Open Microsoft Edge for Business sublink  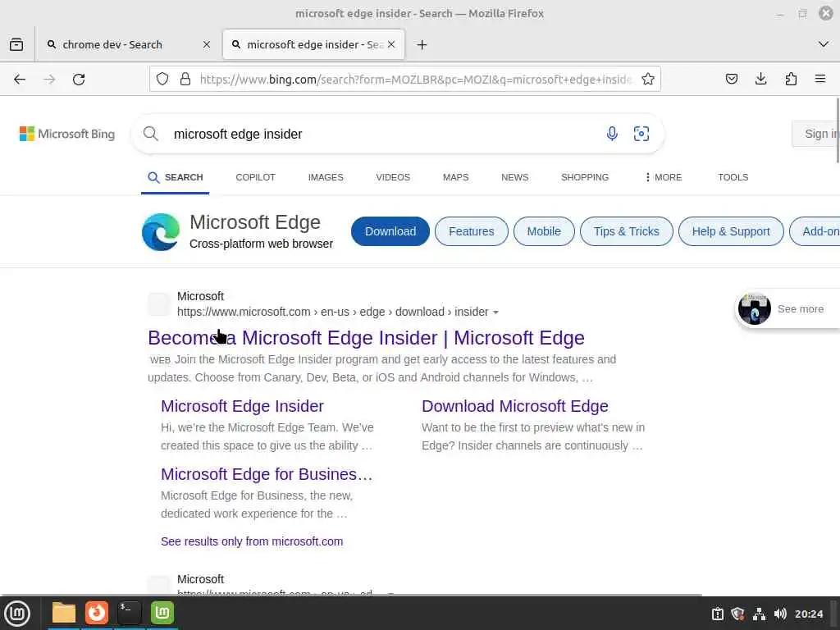(267, 474)
